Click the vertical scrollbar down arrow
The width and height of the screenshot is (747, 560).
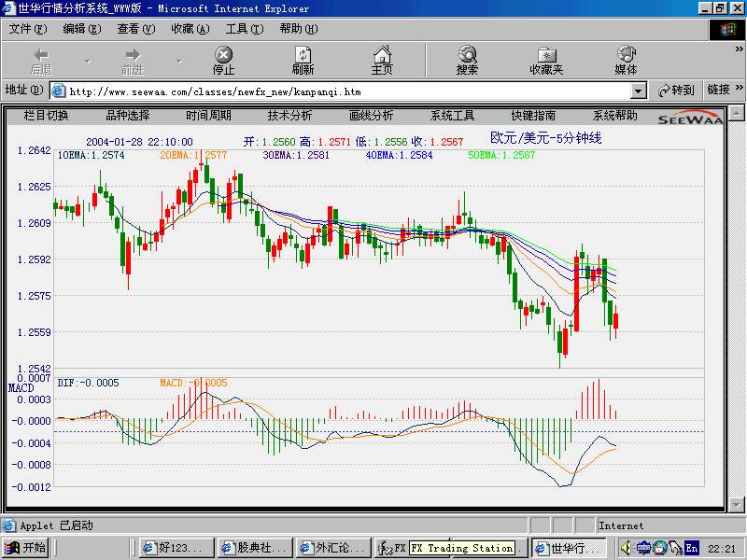737,504
